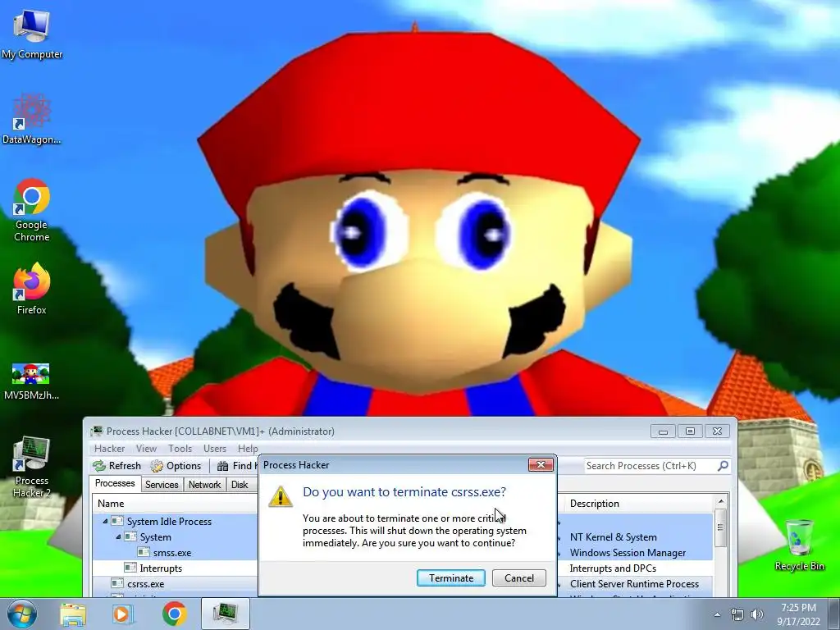Cancel the terminate csrss.exe dialog
The width and height of the screenshot is (840, 630).
tap(519, 578)
